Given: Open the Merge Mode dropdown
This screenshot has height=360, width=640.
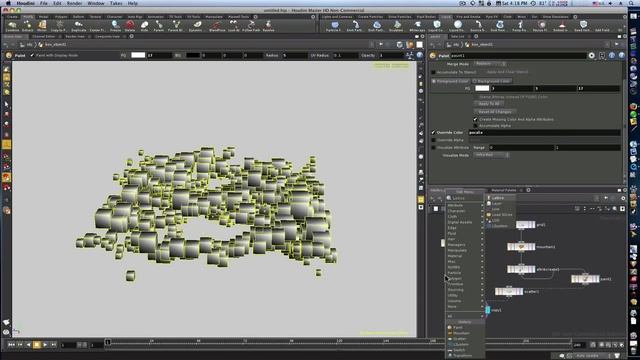Looking at the screenshot, I should click(x=489, y=64).
